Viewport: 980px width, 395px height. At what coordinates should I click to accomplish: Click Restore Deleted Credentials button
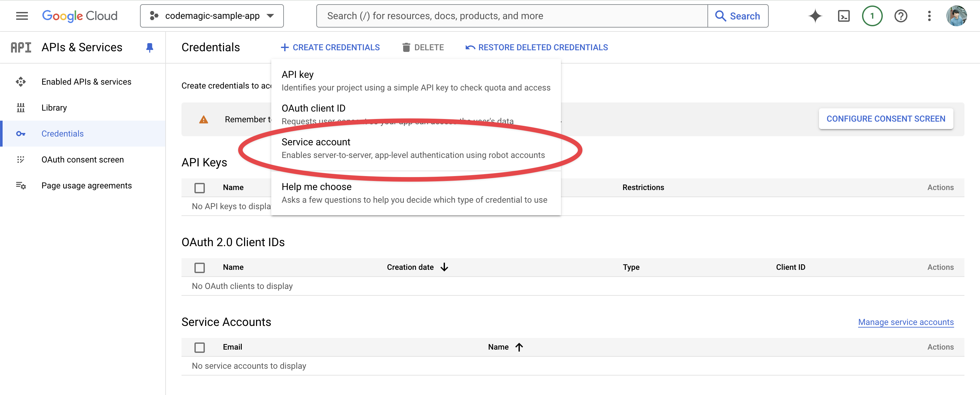(x=536, y=47)
